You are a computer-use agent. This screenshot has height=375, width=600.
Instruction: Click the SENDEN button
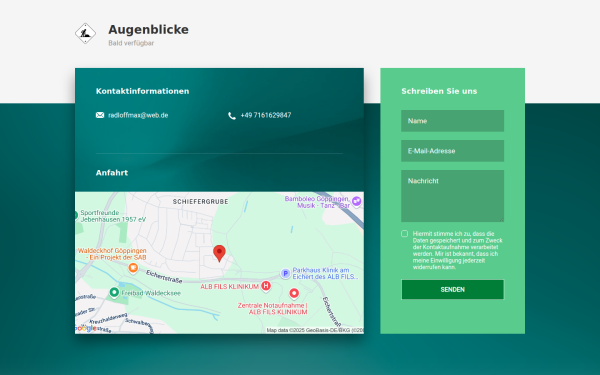[453, 289]
